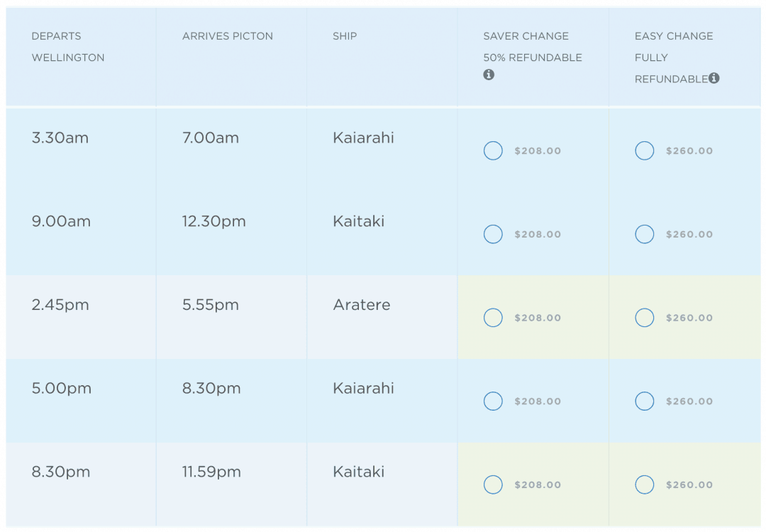Click the Departs Wellington column header
766x532 pixels.
[68, 47]
